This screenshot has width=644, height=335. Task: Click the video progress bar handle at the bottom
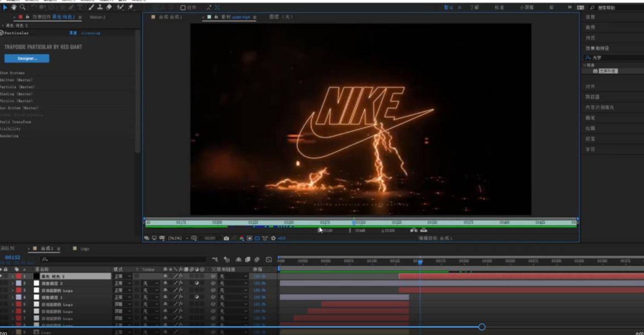pos(482,327)
